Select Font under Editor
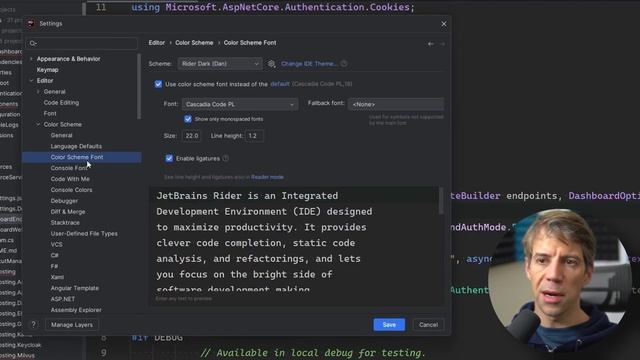This screenshot has height=360, width=640. tap(50, 113)
